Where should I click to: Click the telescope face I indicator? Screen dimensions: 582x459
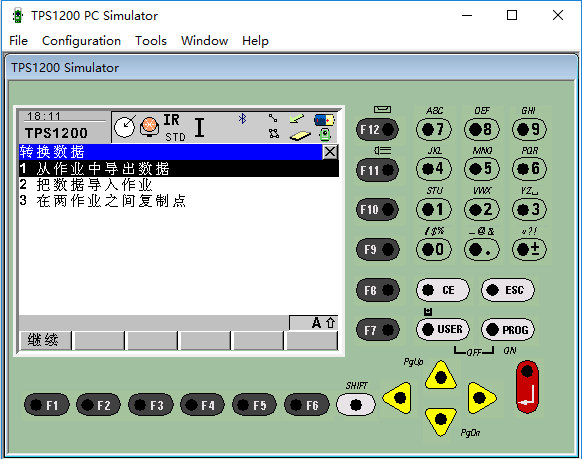199,127
